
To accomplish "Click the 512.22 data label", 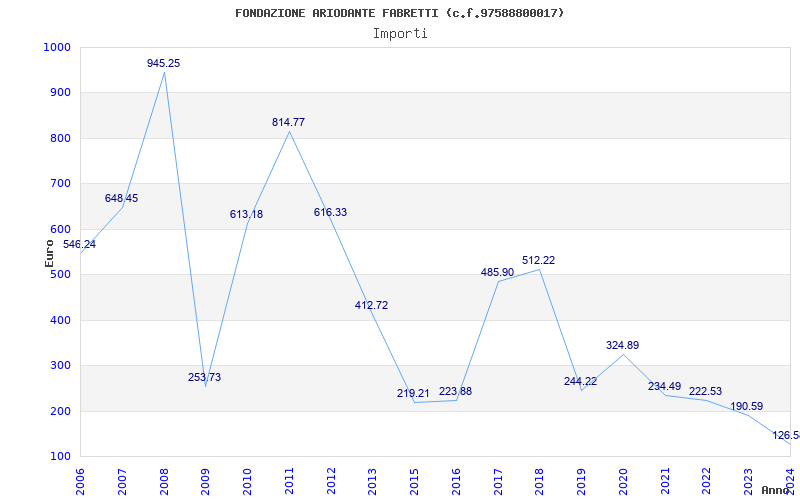I will coord(538,260).
